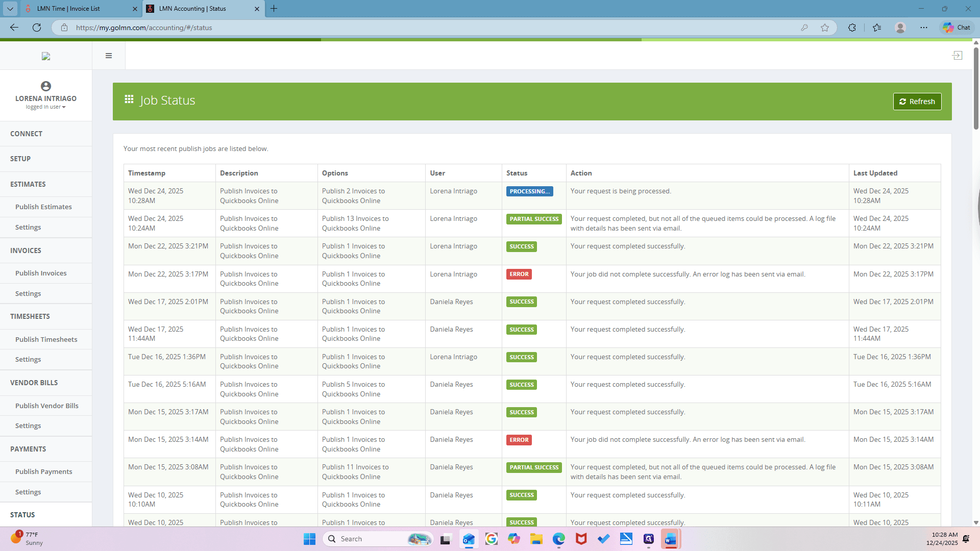Open Publish Invoices link

coord(41,273)
